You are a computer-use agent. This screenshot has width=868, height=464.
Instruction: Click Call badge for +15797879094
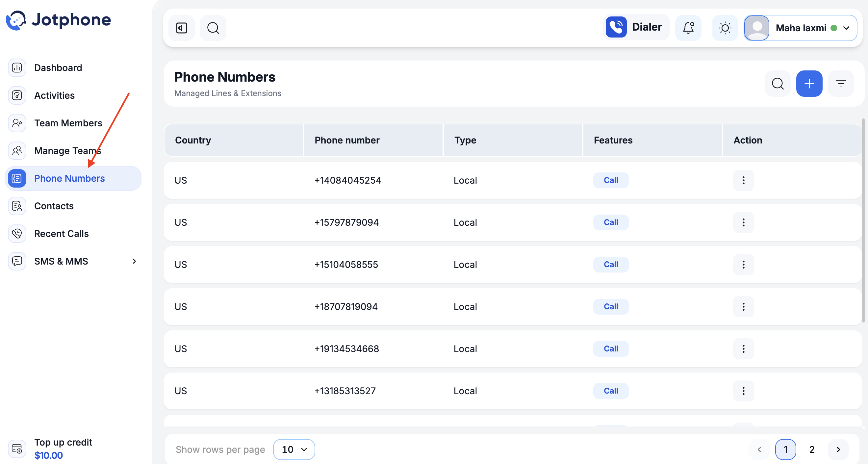click(x=611, y=222)
